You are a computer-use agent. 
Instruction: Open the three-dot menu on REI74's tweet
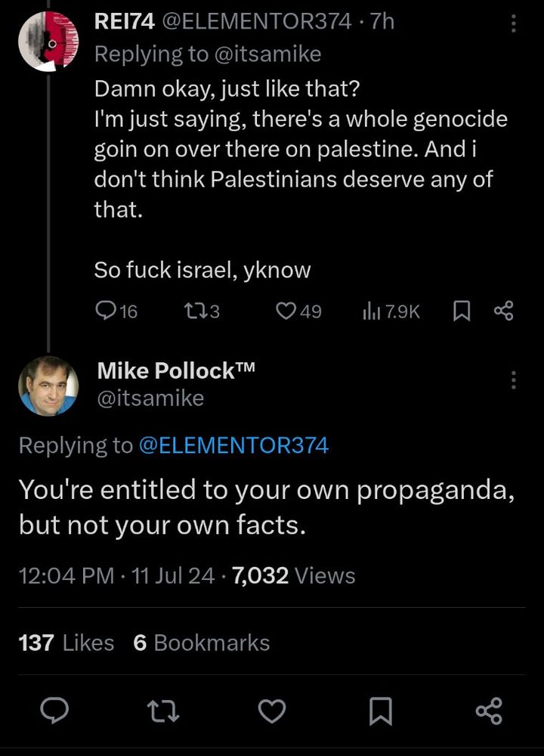coord(513,23)
